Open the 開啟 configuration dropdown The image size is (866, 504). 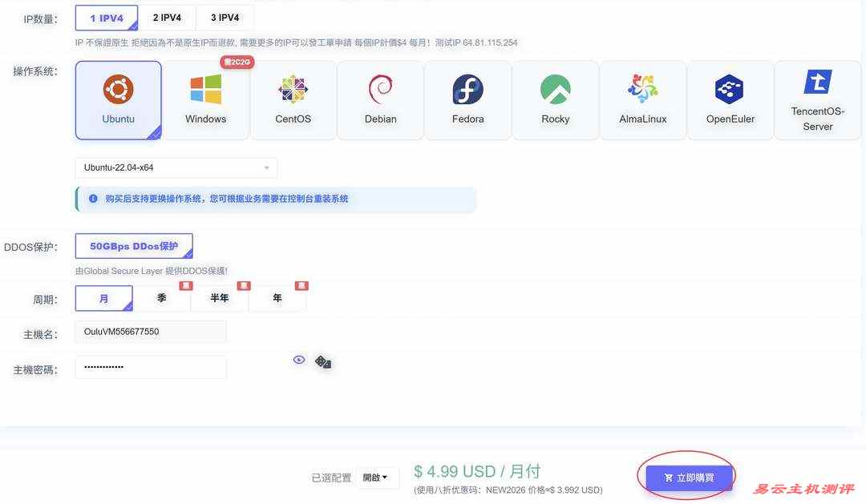point(378,477)
